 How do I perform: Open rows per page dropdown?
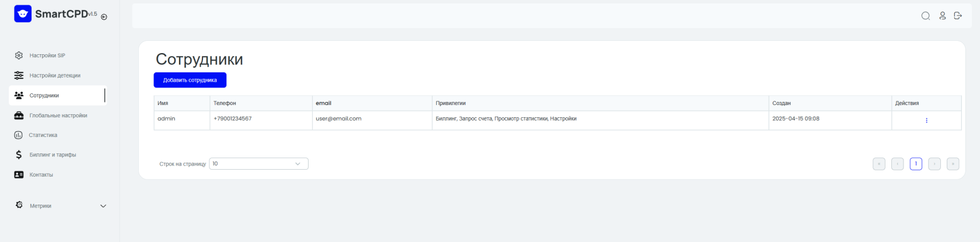[x=258, y=164]
